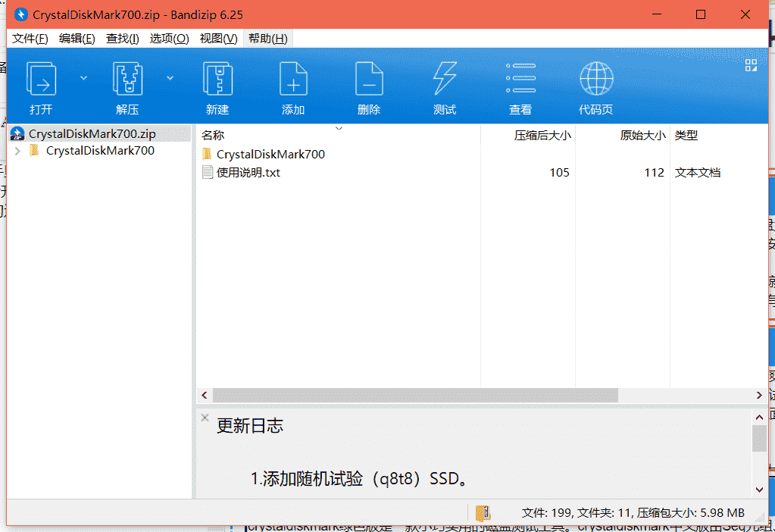775x532 pixels.
Task: Click comment pane scroll down arrow
Action: 759,490
